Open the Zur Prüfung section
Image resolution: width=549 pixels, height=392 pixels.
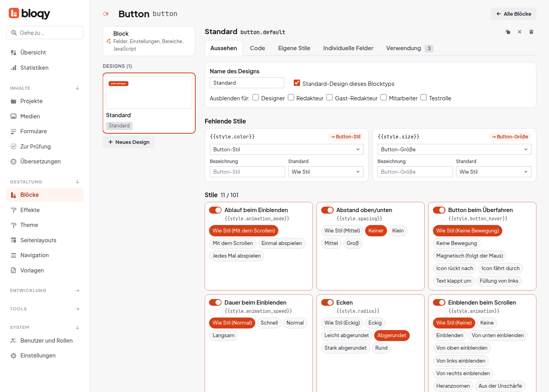point(45,147)
